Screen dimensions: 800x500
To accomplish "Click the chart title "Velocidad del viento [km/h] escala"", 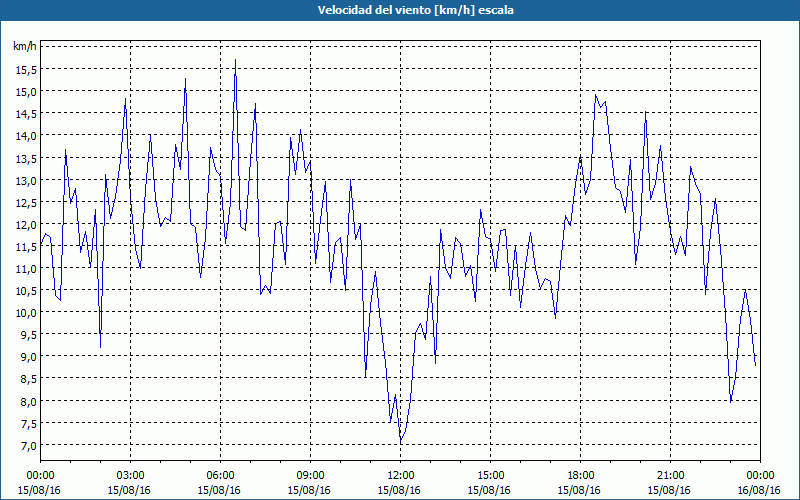I will (415, 10).
